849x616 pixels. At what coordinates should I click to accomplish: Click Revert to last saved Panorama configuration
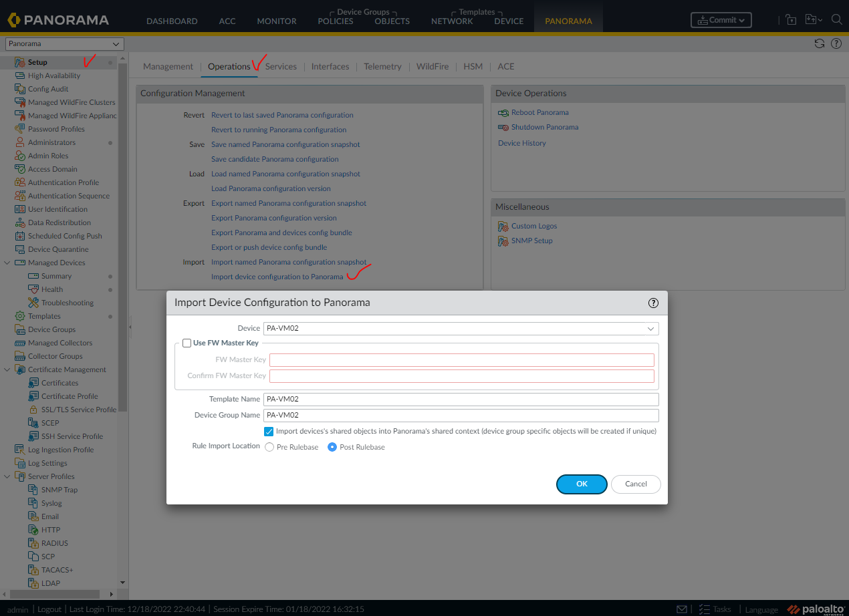pyautogui.click(x=282, y=115)
